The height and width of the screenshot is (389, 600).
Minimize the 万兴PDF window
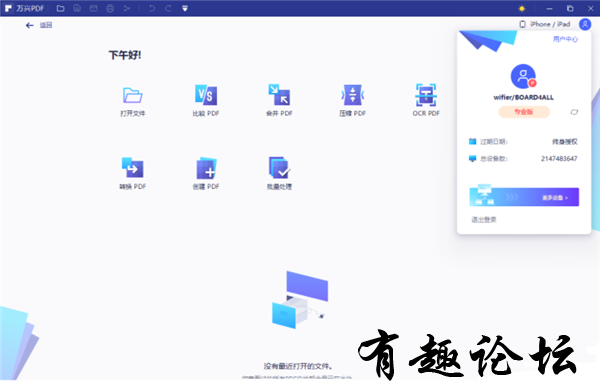click(x=549, y=8)
